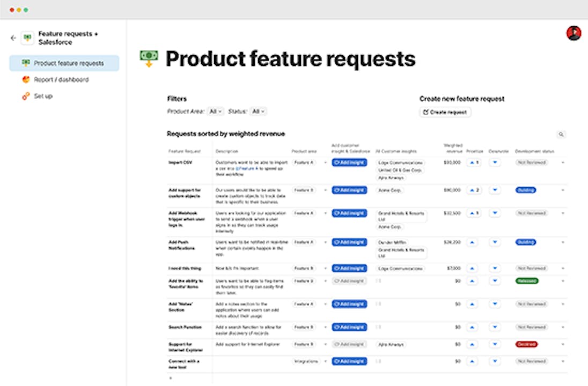Open the Product Area filter dropdown
The width and height of the screenshot is (588, 386).
click(216, 112)
